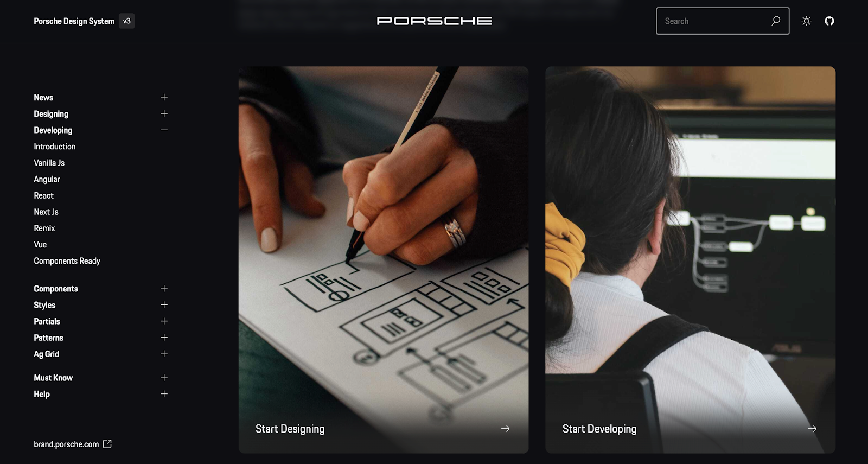Open the GitHub repository icon
This screenshot has height=464, width=868.
pyautogui.click(x=829, y=21)
